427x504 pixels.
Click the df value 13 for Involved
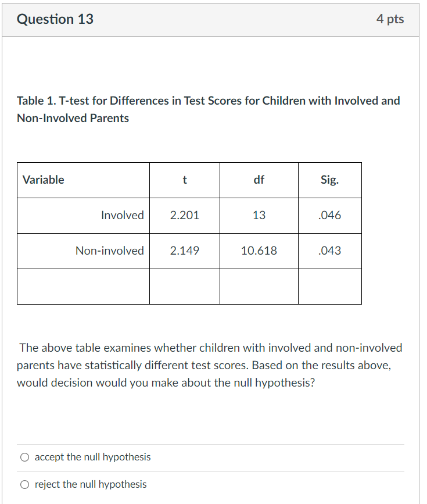259,215
